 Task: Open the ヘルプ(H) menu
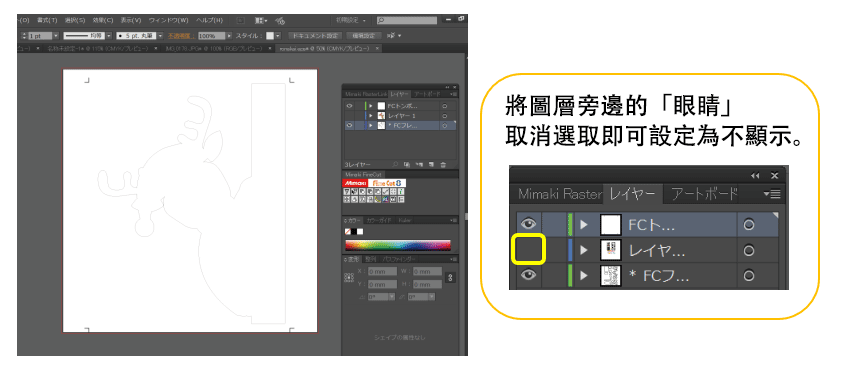209,20
